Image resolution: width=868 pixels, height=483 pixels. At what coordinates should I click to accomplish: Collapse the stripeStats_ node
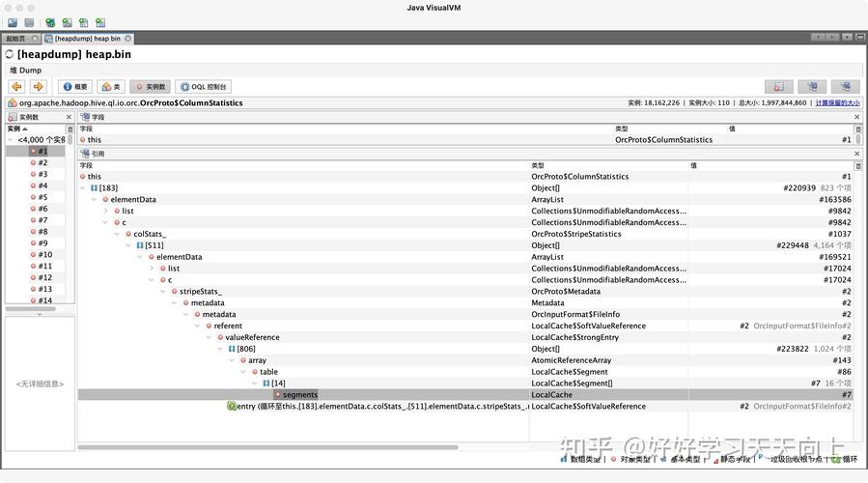pos(163,292)
